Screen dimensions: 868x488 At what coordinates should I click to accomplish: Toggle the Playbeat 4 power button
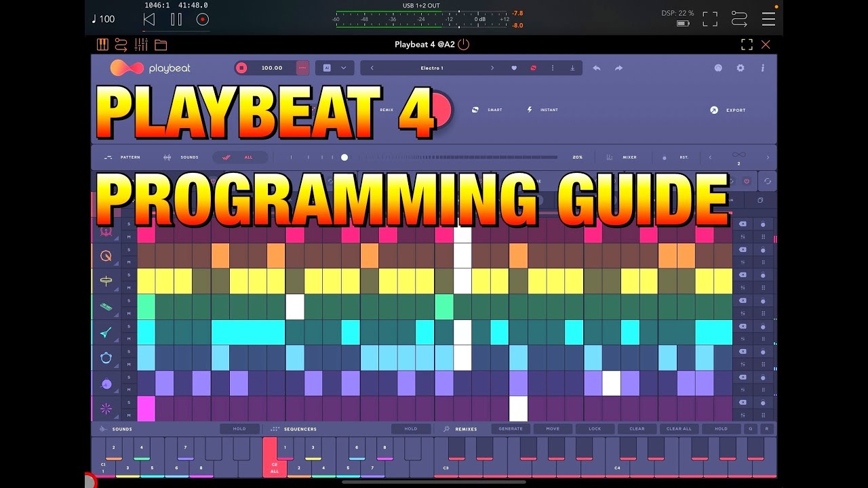464,45
